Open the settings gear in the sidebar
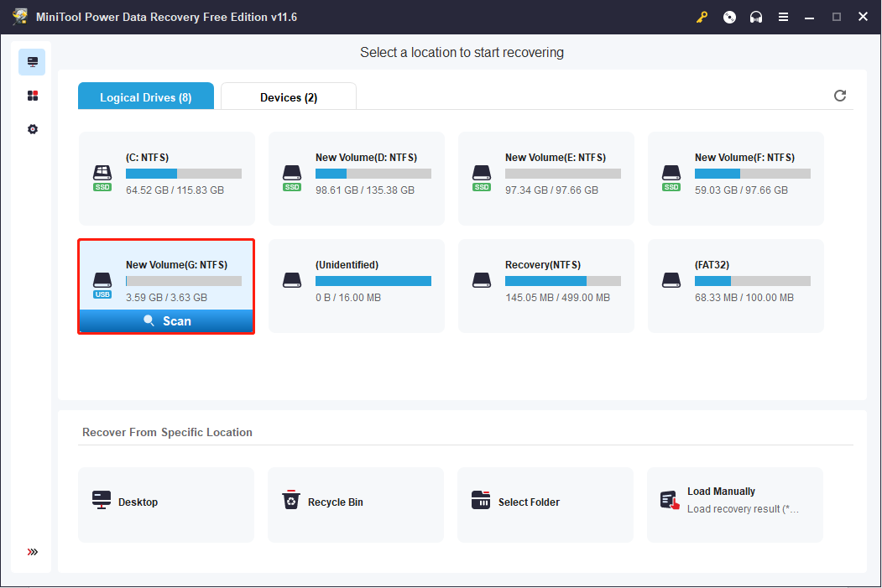 coord(32,128)
